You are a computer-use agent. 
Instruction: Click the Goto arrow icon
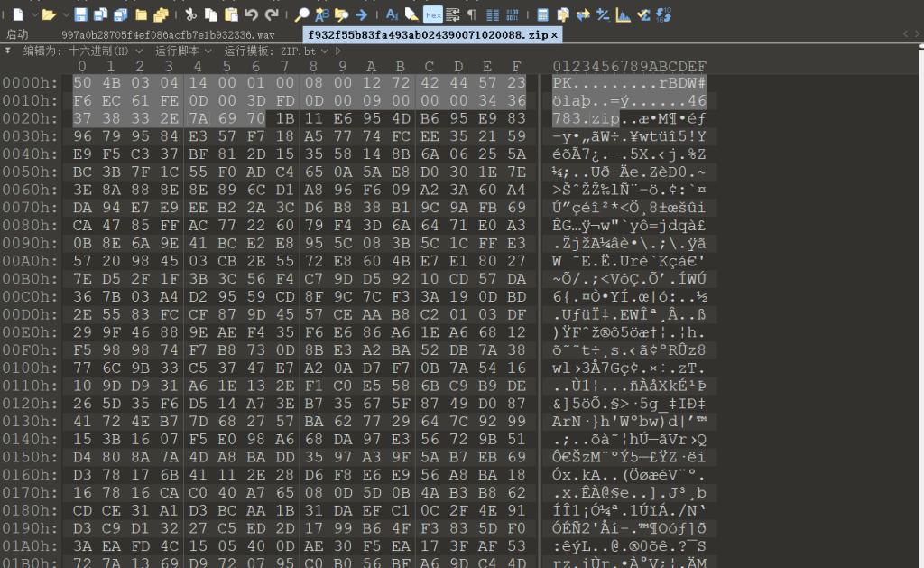(361, 14)
